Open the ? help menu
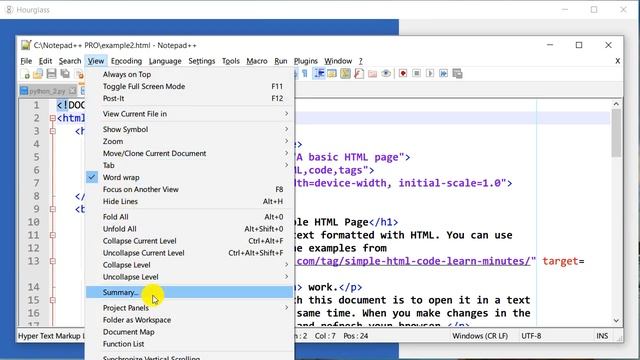The width and height of the screenshot is (640, 360). (x=360, y=61)
